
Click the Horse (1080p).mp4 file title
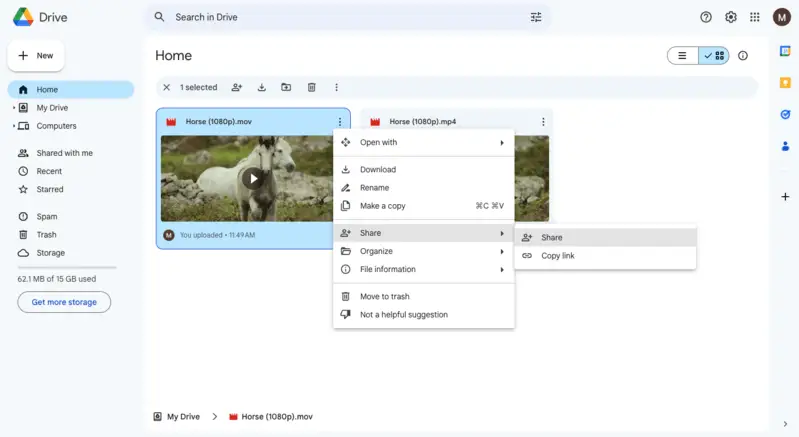pyautogui.click(x=422, y=122)
